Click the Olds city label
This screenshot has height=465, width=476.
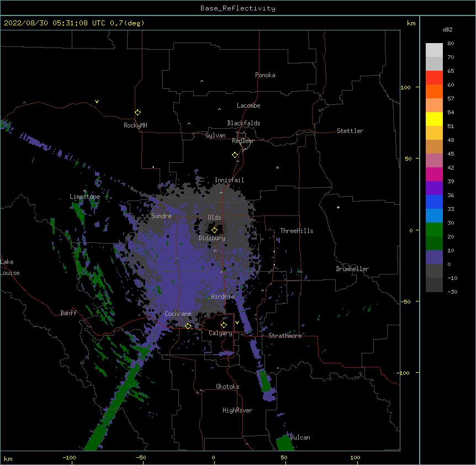click(214, 218)
